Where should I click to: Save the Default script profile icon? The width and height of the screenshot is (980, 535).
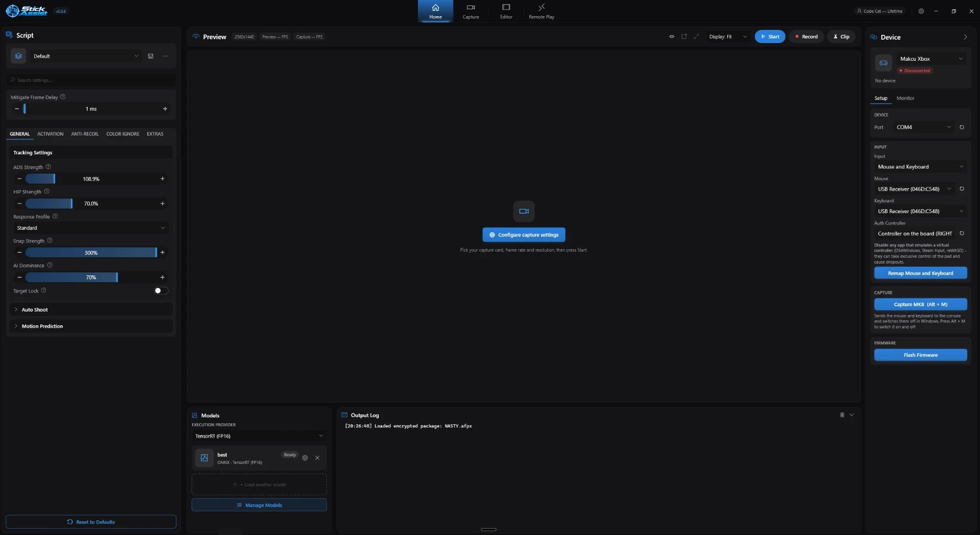[150, 56]
